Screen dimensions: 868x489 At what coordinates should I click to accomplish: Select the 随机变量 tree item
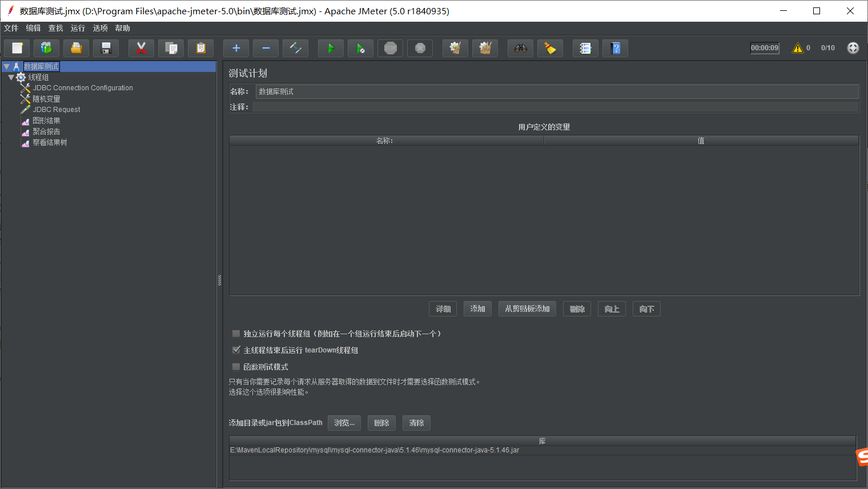46,99
